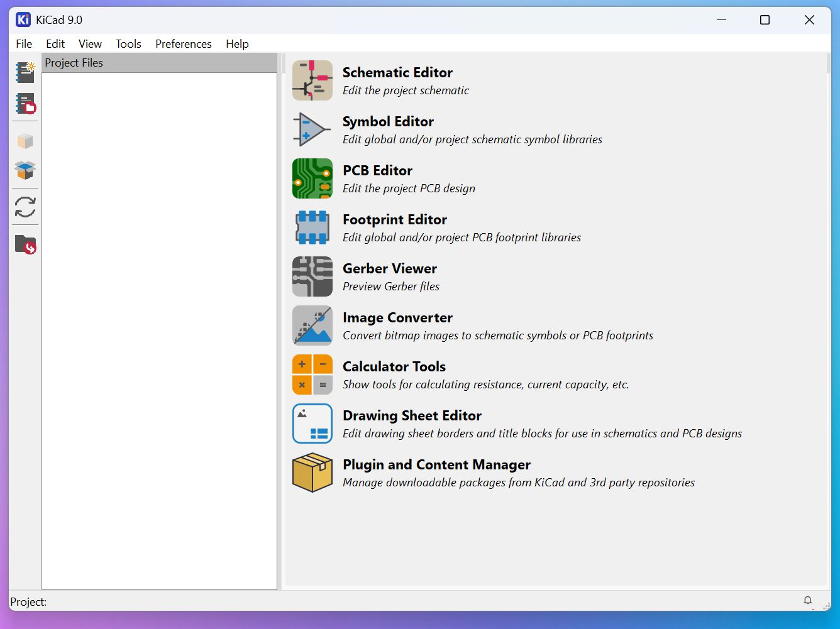Open the Image Converter icon
This screenshot has height=629, width=840.
tap(312, 325)
